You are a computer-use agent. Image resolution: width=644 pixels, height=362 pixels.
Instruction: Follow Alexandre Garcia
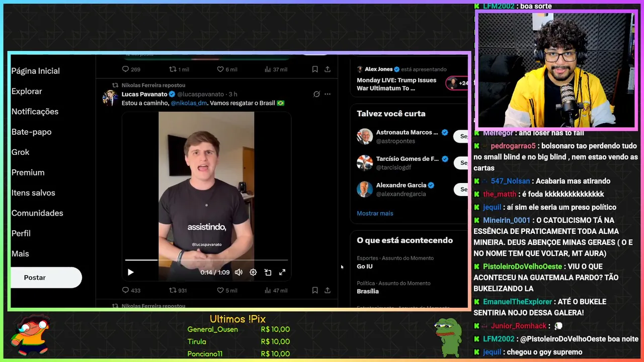click(462, 189)
